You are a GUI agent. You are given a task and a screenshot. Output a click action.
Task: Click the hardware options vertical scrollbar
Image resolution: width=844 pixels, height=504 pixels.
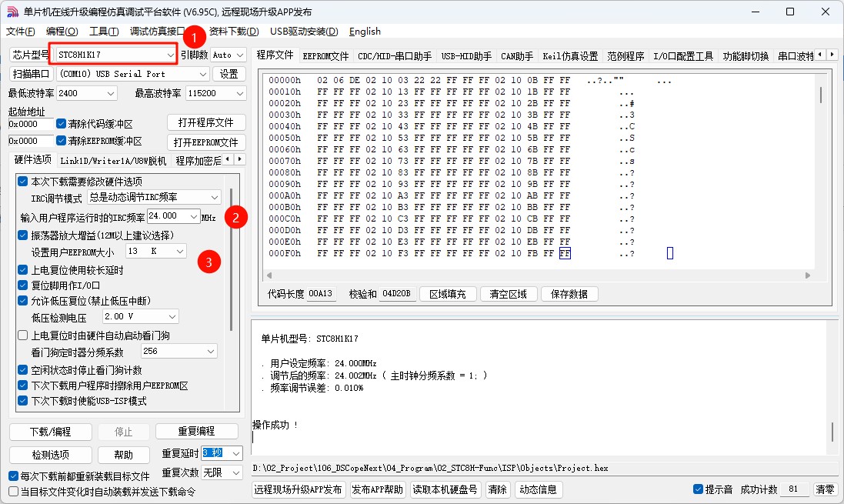tap(231, 259)
